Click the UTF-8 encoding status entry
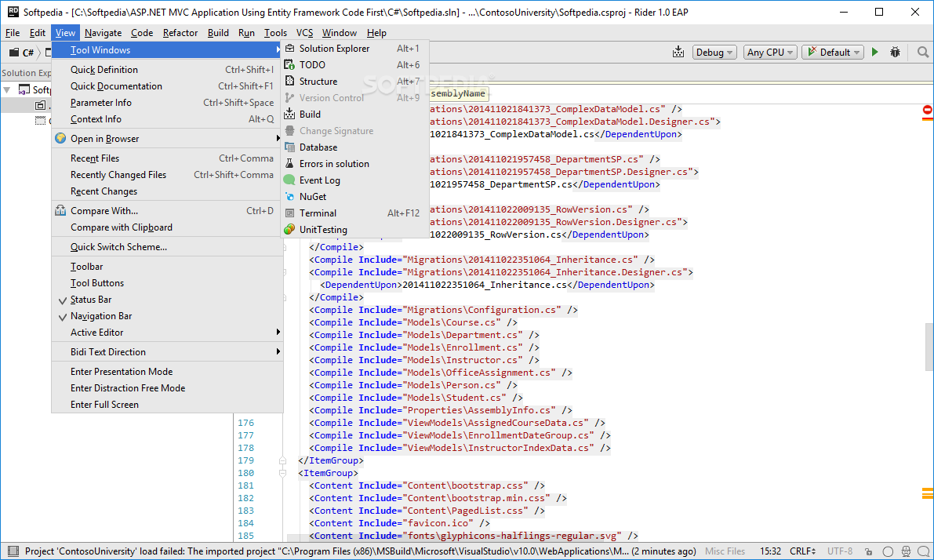This screenshot has width=934, height=560. tap(840, 551)
